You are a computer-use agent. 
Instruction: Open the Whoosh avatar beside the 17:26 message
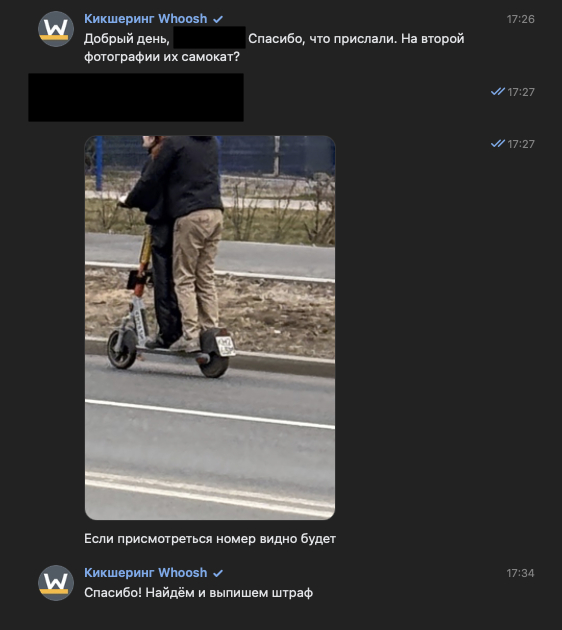click(x=56, y=29)
